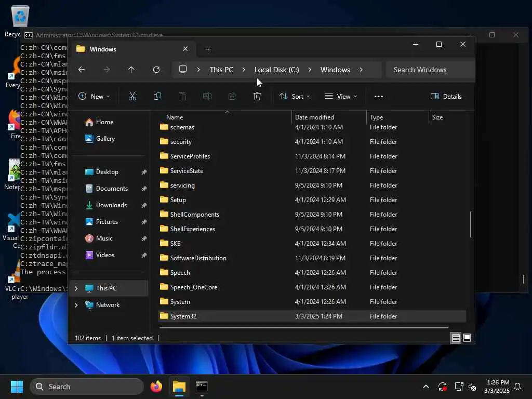Go up one folder level arrow
The image size is (532, 399).
point(131,70)
